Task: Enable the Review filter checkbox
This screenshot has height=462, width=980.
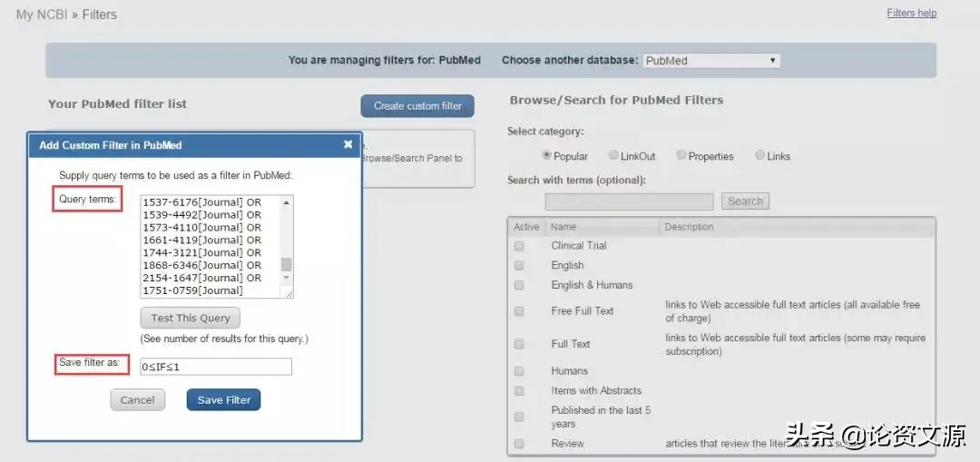Action: pos(519,444)
